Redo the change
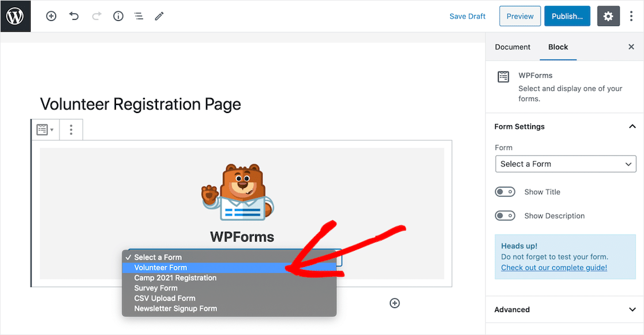 (x=96, y=16)
